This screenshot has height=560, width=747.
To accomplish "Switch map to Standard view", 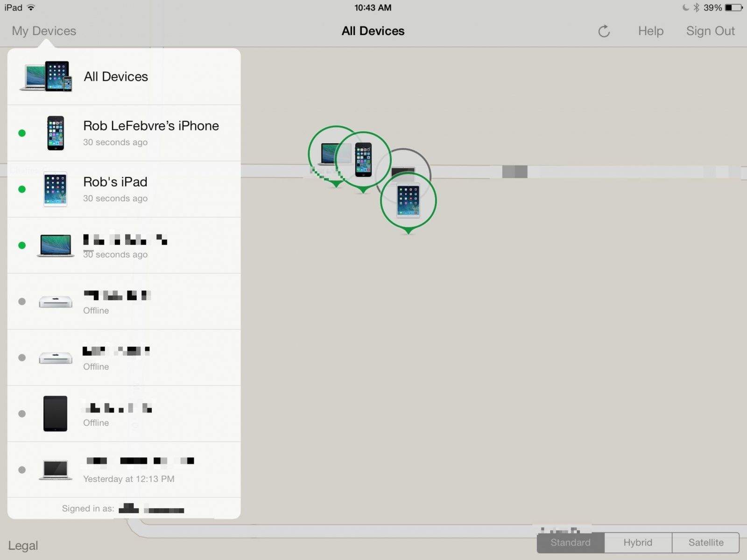I will (571, 543).
